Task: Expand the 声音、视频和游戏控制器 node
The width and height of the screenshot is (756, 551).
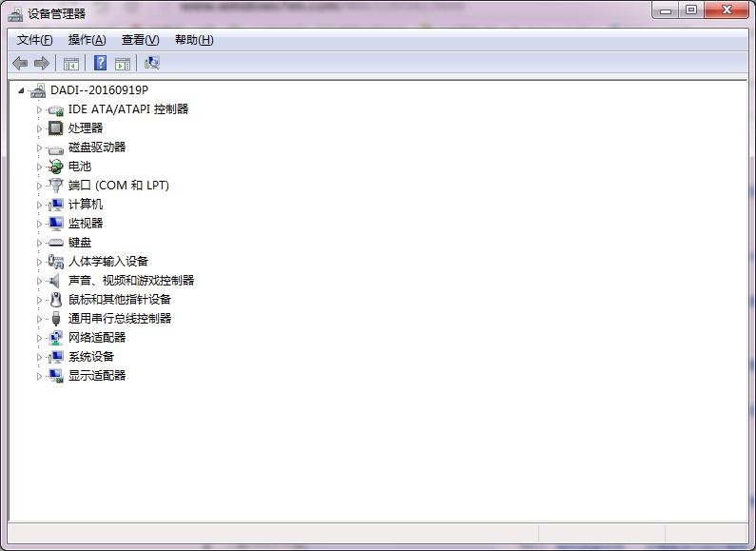Action: (40, 281)
